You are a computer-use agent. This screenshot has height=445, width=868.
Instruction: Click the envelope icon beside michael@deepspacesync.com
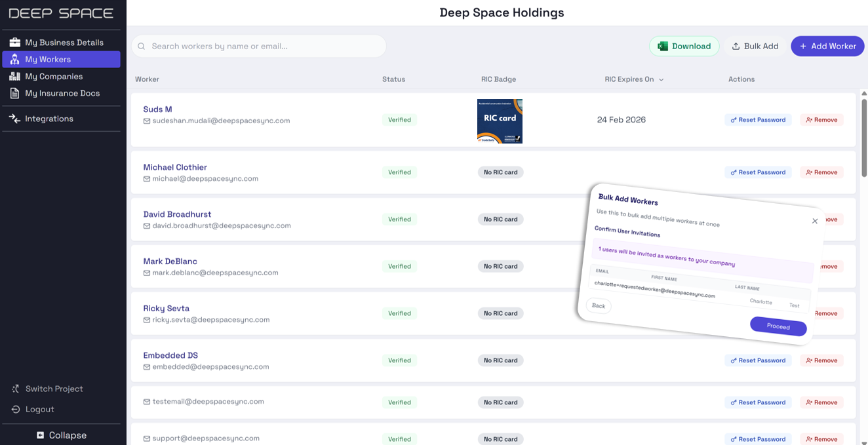point(147,179)
